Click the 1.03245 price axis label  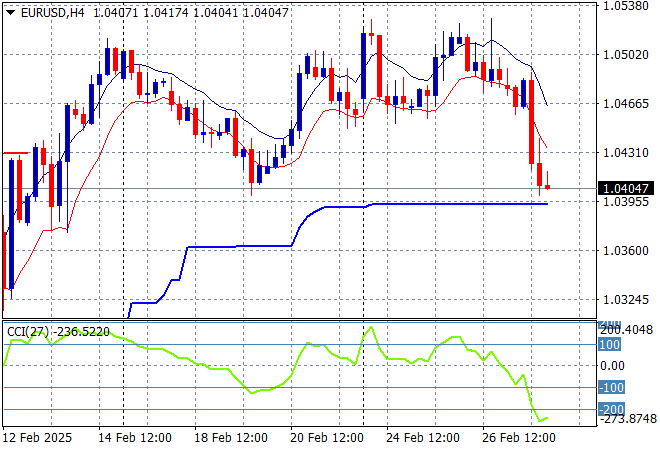[x=625, y=299]
